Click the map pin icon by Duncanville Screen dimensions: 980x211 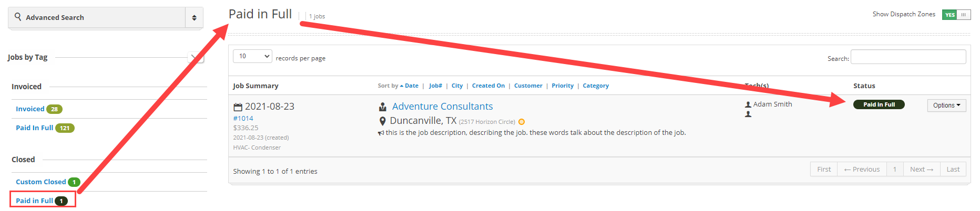pos(382,121)
